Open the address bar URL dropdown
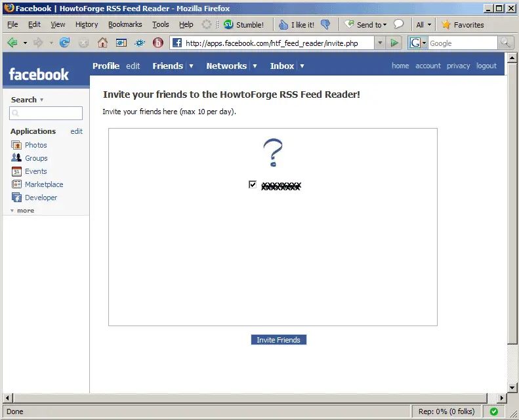Screen dimensions: 519x420 pyautogui.click(x=380, y=43)
